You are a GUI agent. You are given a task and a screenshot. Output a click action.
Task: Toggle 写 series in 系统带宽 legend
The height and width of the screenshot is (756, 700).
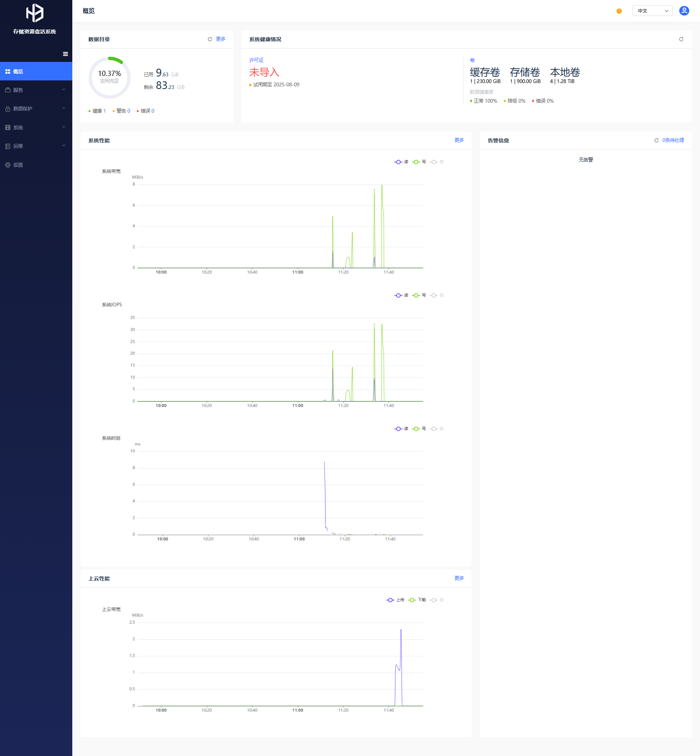419,162
